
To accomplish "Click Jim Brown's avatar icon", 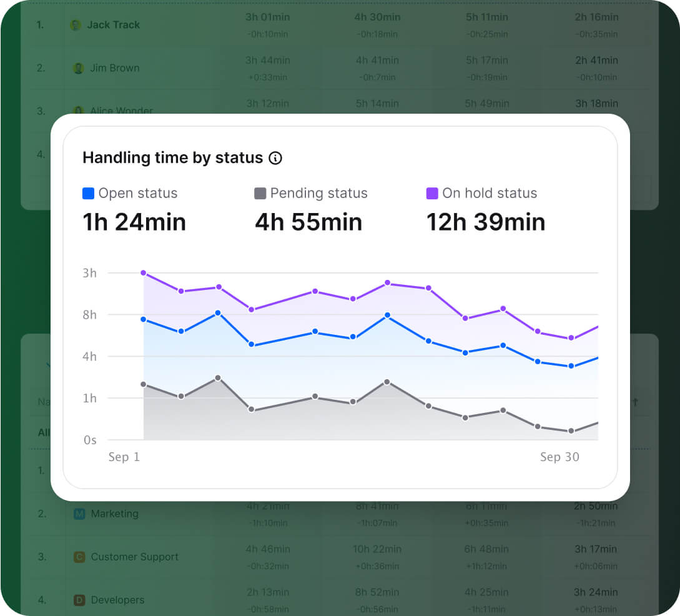I will tap(76, 69).
